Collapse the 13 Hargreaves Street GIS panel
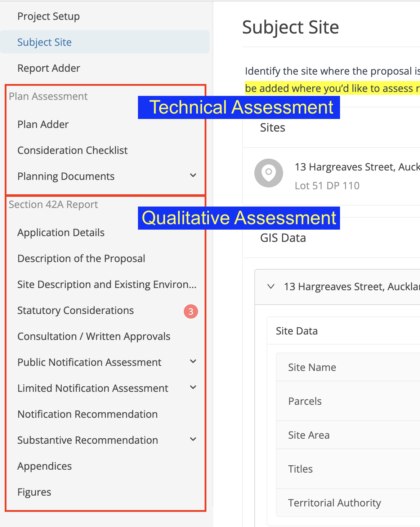 (271, 287)
